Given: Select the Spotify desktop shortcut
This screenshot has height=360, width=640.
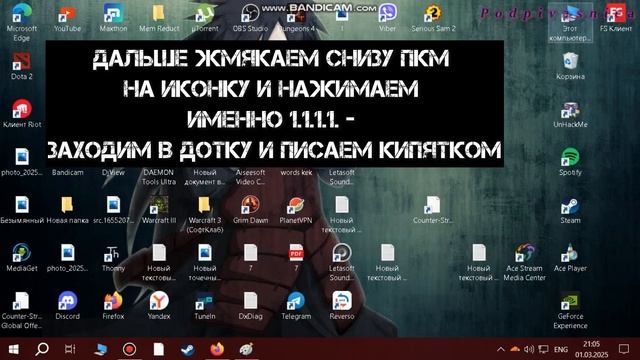Looking at the screenshot, I should (x=570, y=162).
